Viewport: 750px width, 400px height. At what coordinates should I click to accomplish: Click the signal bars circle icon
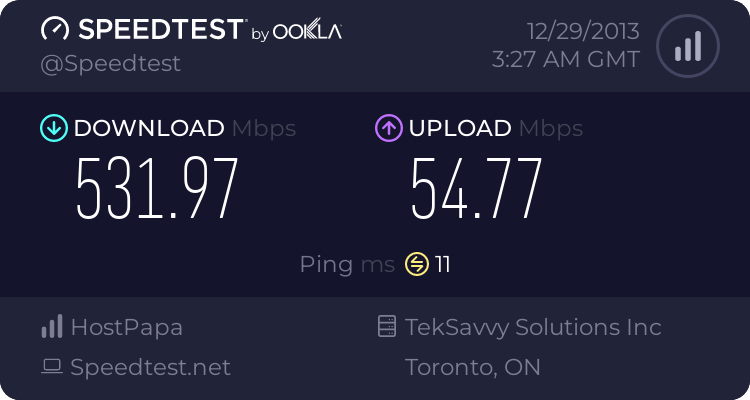686,46
